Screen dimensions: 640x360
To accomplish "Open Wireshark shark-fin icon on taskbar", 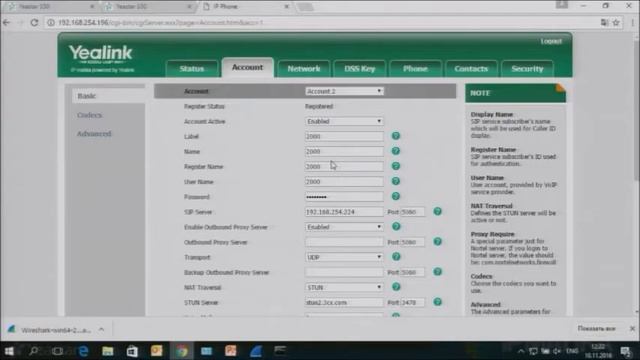I will coord(256,351).
